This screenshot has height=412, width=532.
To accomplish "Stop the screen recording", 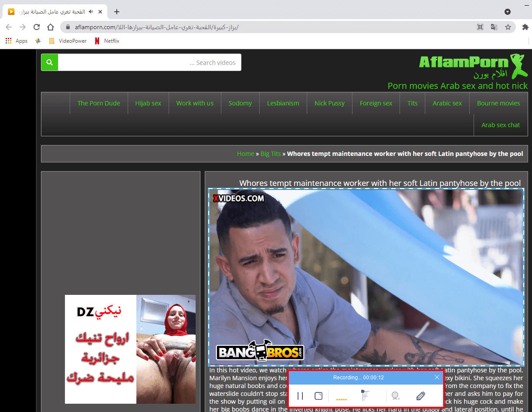I will 319,396.
